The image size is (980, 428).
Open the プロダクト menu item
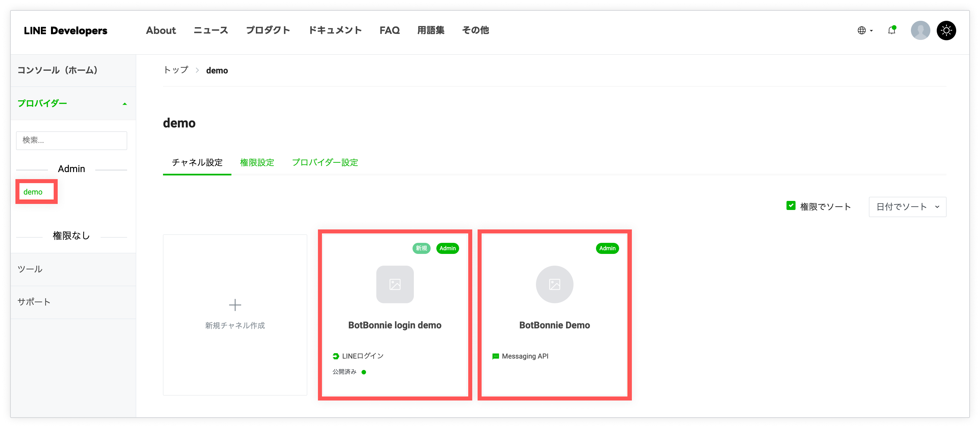[268, 31]
